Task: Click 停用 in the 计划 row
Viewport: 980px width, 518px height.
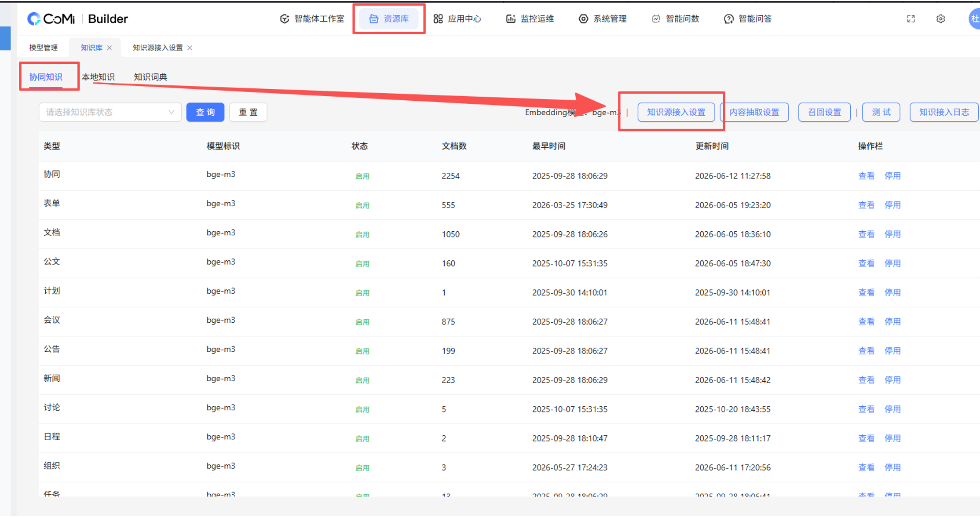Action: 892,292
